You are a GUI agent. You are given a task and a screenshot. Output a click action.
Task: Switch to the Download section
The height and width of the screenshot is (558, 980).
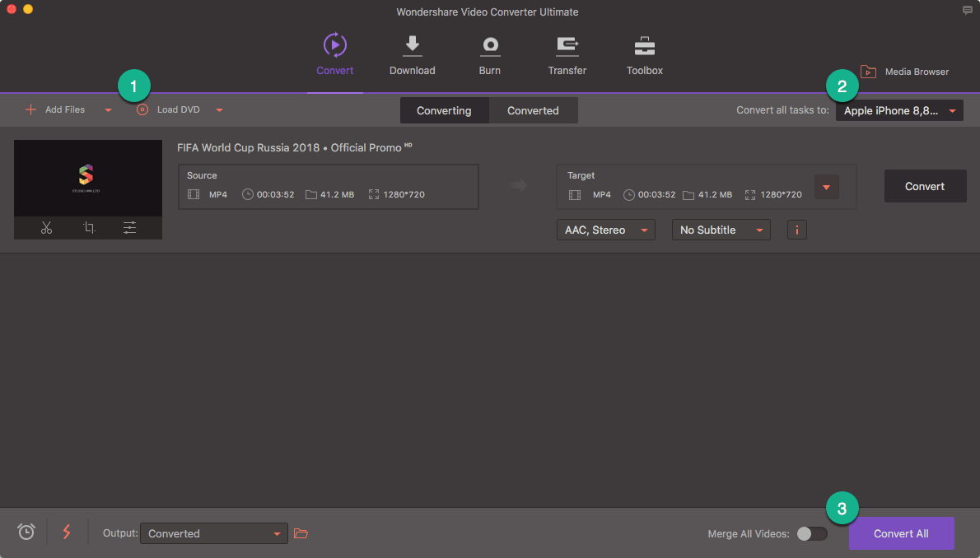coord(412,54)
